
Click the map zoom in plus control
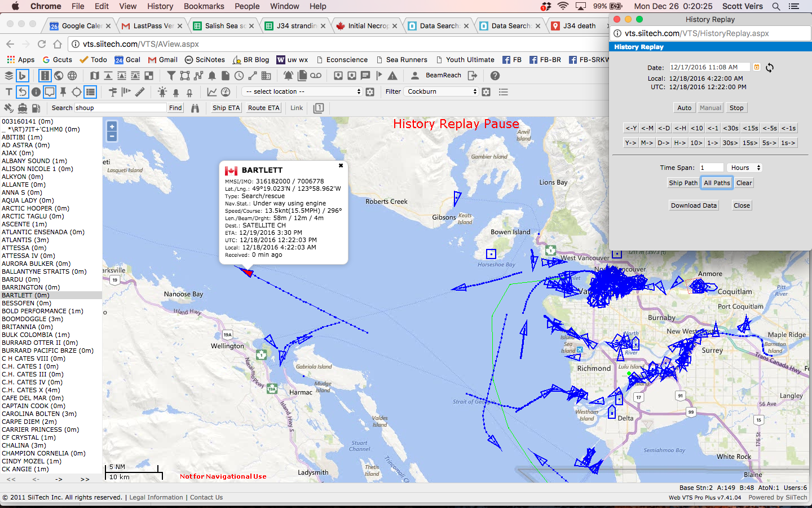112,127
